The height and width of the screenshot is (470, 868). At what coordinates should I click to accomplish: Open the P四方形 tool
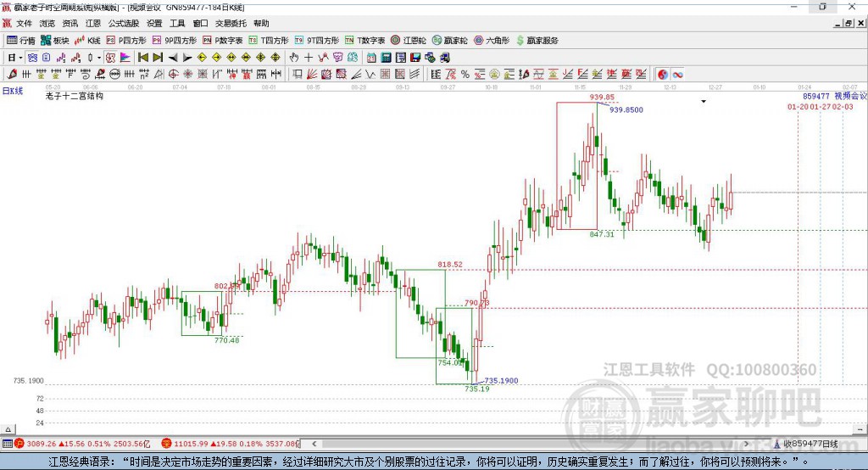pos(126,41)
